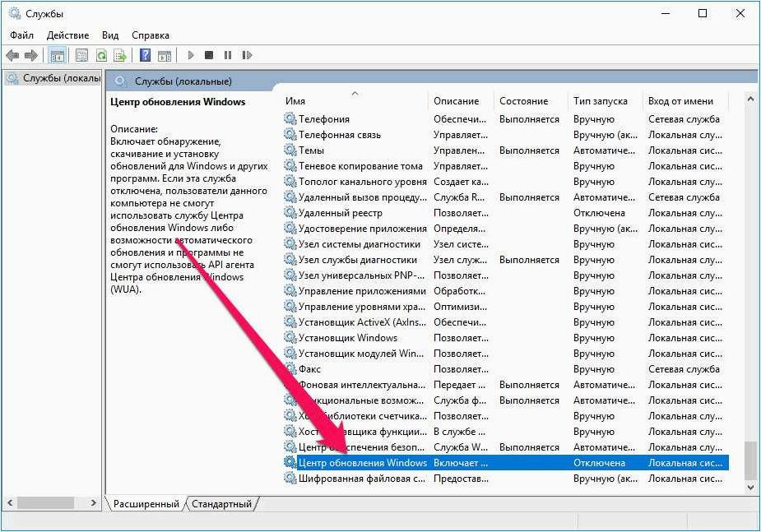
Task: Restart service with the Restart icon
Action: (247, 55)
